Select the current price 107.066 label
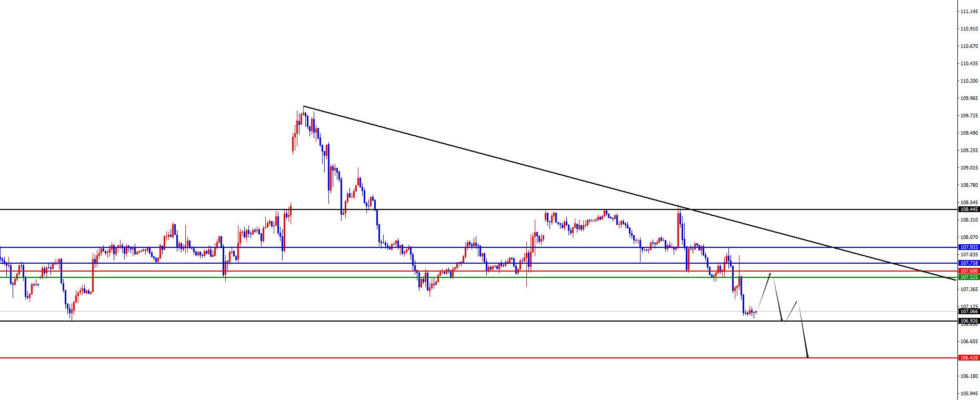This screenshot has width=980, height=400. (x=968, y=312)
